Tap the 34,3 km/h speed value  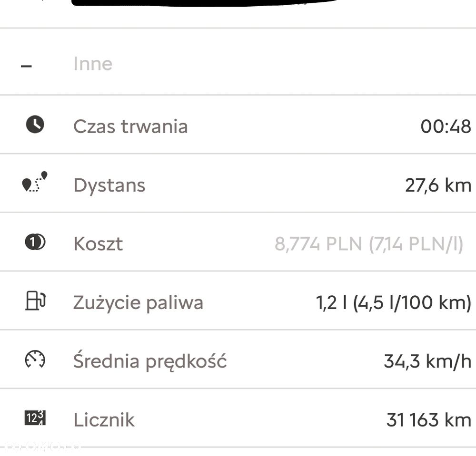click(427, 361)
